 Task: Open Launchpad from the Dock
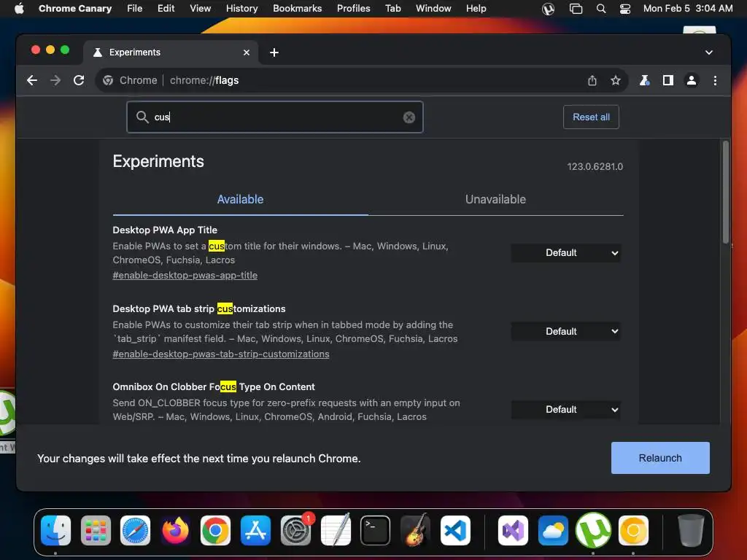click(96, 530)
